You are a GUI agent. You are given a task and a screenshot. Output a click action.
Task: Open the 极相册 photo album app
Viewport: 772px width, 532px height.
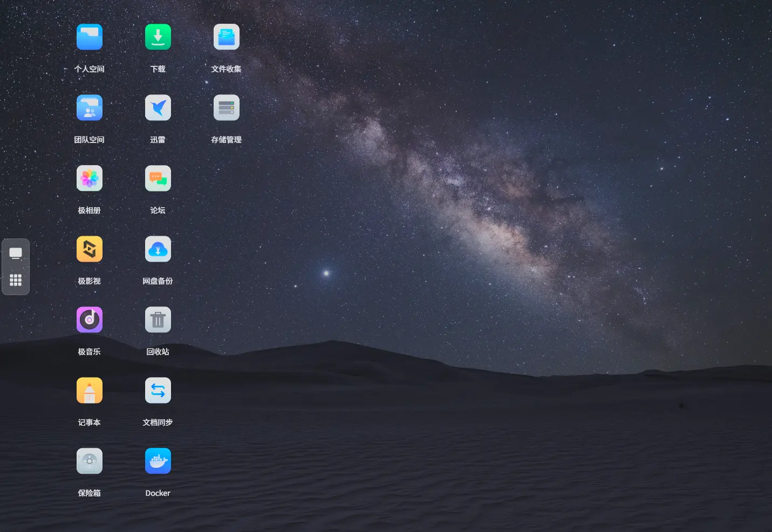pos(90,179)
